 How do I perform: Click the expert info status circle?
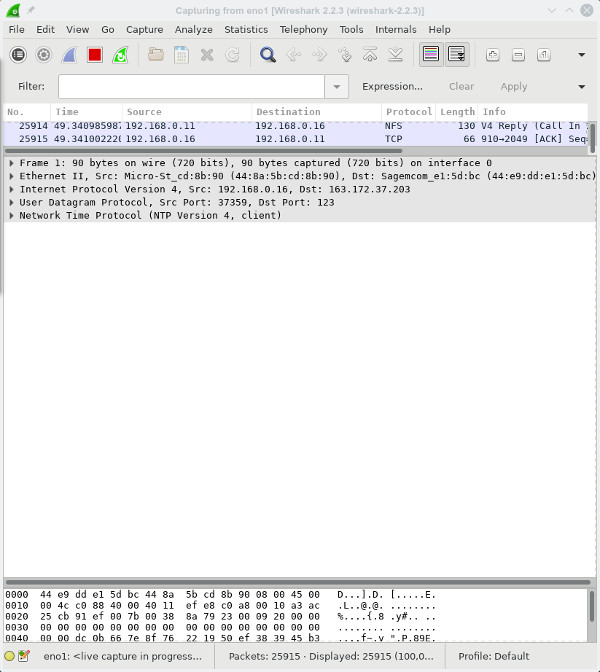pyautogui.click(x=10, y=656)
